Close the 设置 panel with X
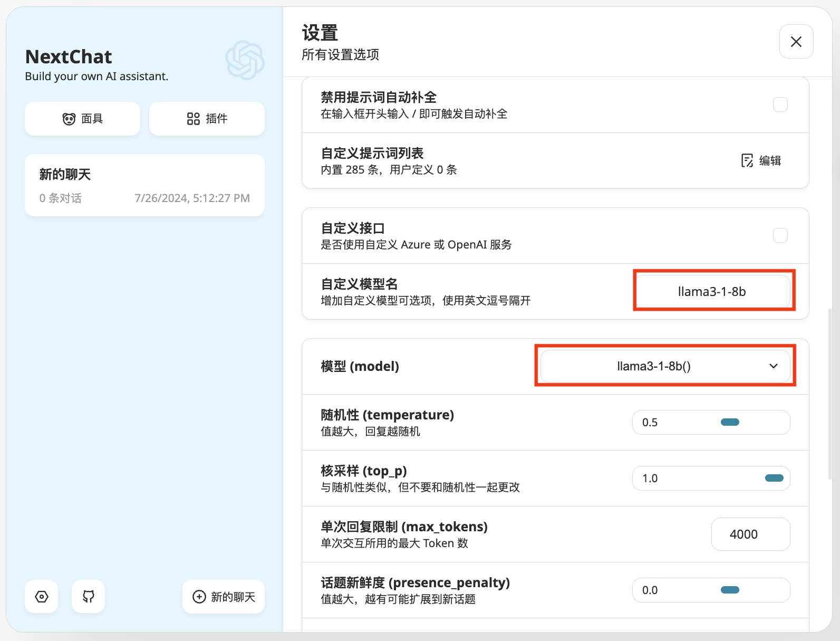The width and height of the screenshot is (840, 641). coord(796,42)
